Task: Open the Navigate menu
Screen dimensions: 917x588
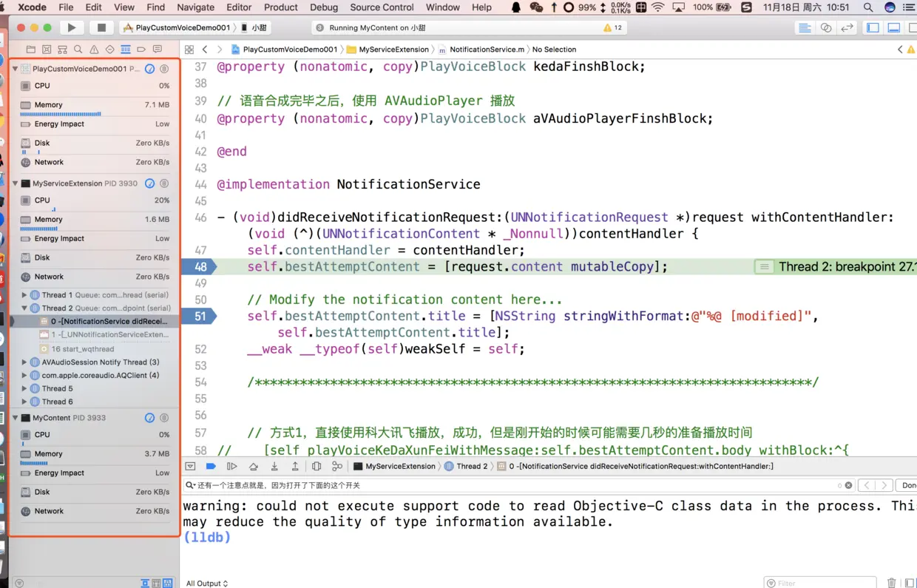Action: [x=195, y=7]
